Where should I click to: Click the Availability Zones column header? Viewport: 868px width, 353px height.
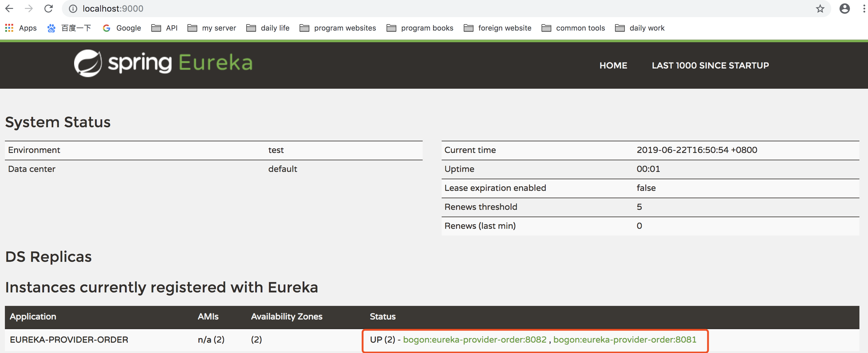click(287, 317)
